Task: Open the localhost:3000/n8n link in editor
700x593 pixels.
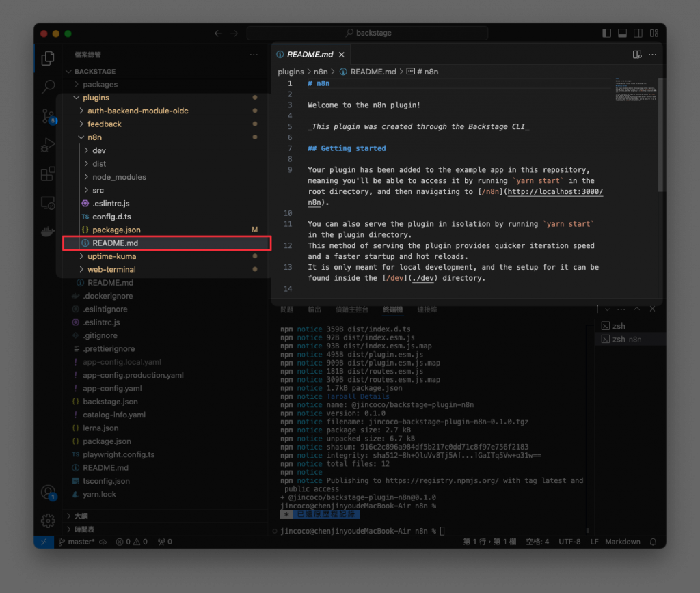Action: coord(555,192)
